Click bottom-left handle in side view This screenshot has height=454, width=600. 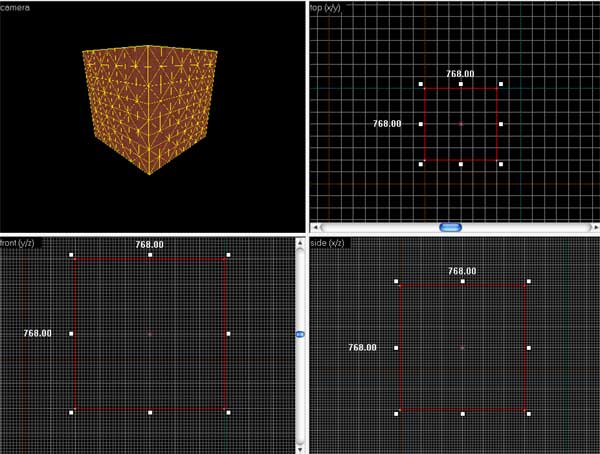pos(397,413)
